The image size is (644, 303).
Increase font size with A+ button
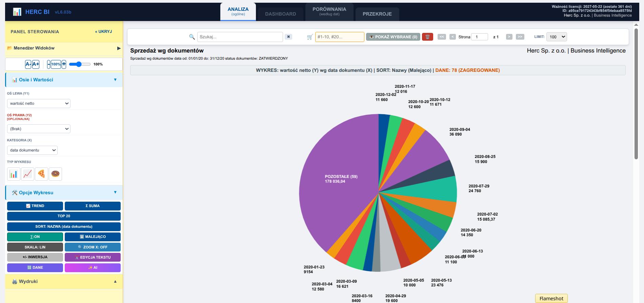click(x=36, y=64)
